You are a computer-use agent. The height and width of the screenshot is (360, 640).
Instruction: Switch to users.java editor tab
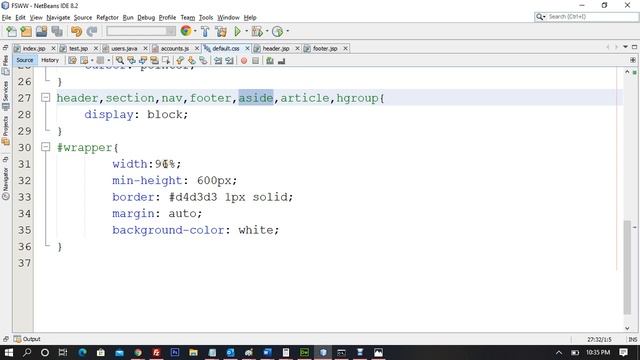click(x=124, y=49)
